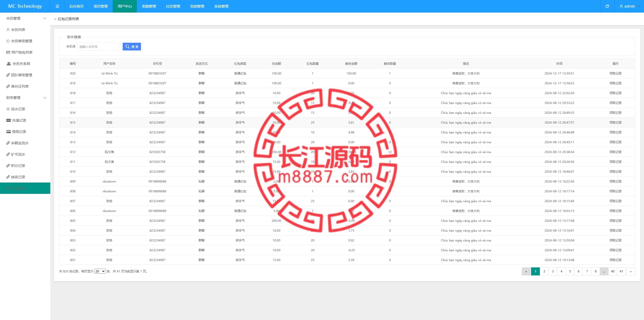Open the per-page count dropdown showing 20
Screen dimensions: 644x320
pyautogui.click(x=100, y=271)
